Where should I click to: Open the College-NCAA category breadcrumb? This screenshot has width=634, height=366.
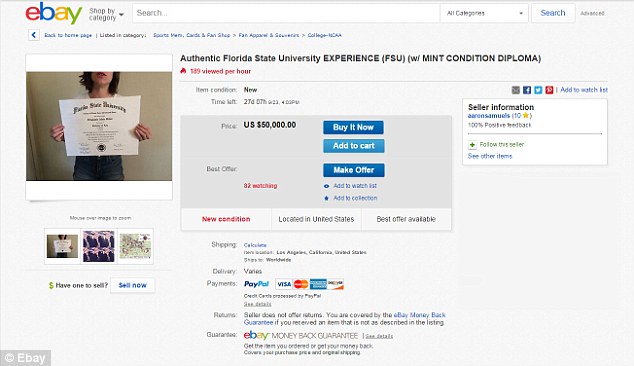325,35
